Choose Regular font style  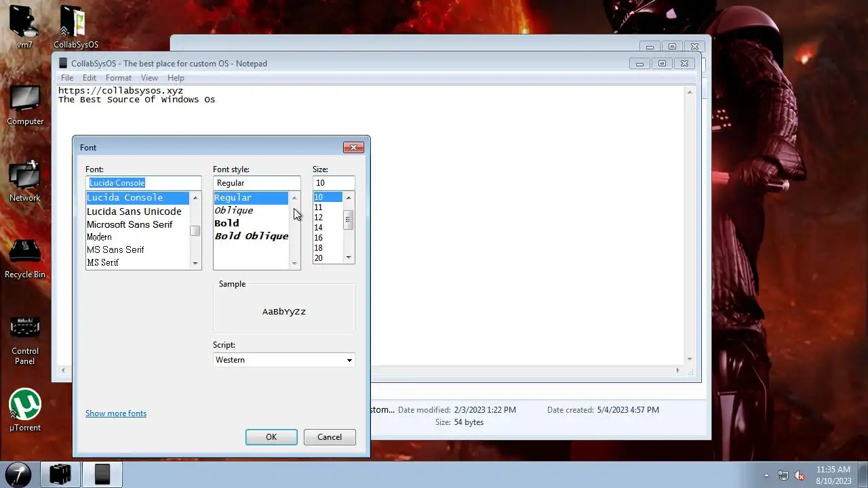pos(251,198)
